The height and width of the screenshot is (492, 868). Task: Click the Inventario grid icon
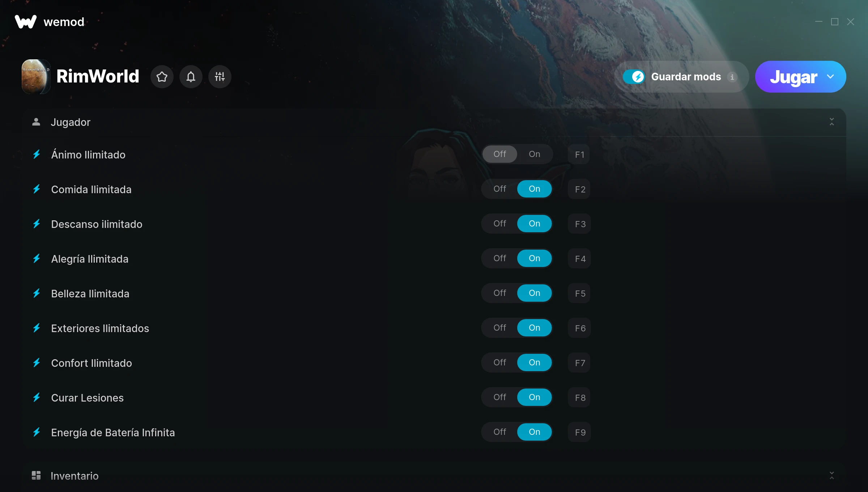36,475
